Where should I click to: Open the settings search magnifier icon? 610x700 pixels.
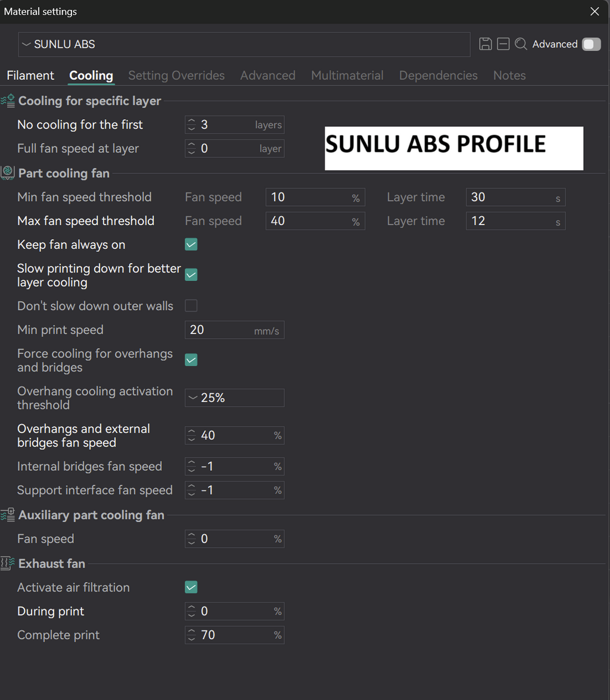(521, 44)
